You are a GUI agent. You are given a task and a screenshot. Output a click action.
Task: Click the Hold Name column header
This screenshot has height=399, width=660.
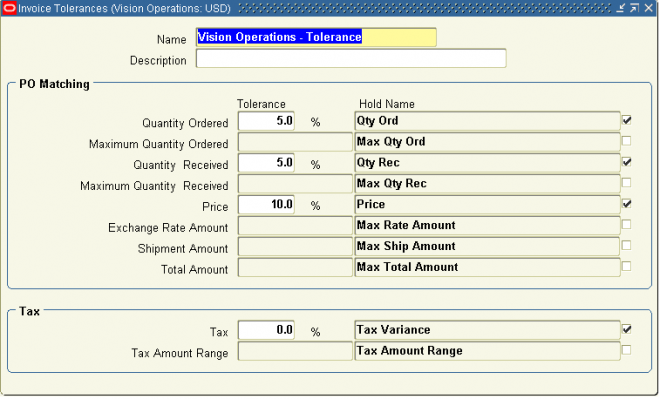click(x=386, y=104)
